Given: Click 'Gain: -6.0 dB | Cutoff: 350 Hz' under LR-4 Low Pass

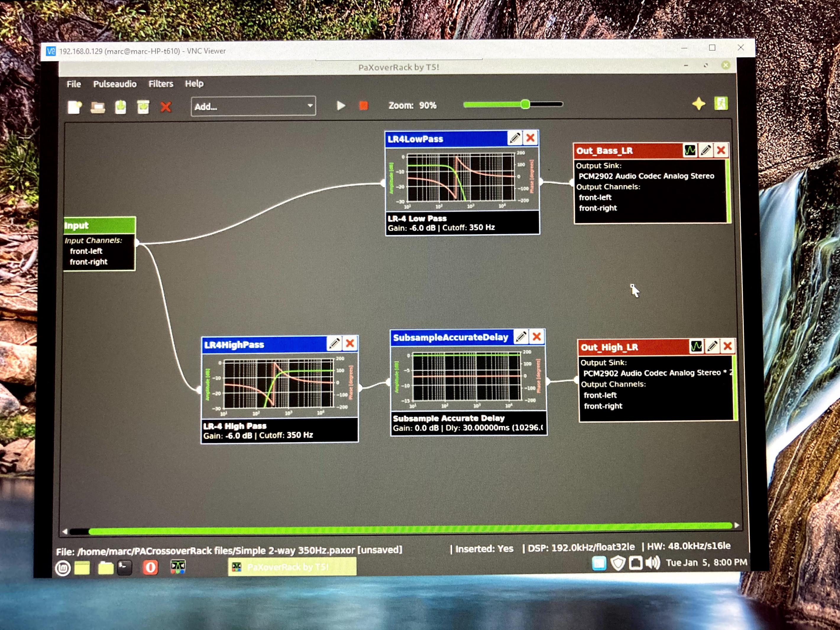Looking at the screenshot, I should tap(441, 228).
